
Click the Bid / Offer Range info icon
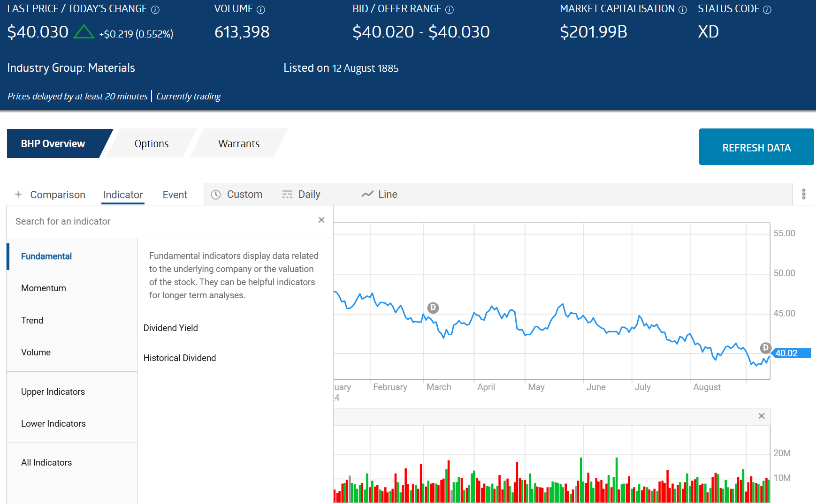tap(450, 10)
